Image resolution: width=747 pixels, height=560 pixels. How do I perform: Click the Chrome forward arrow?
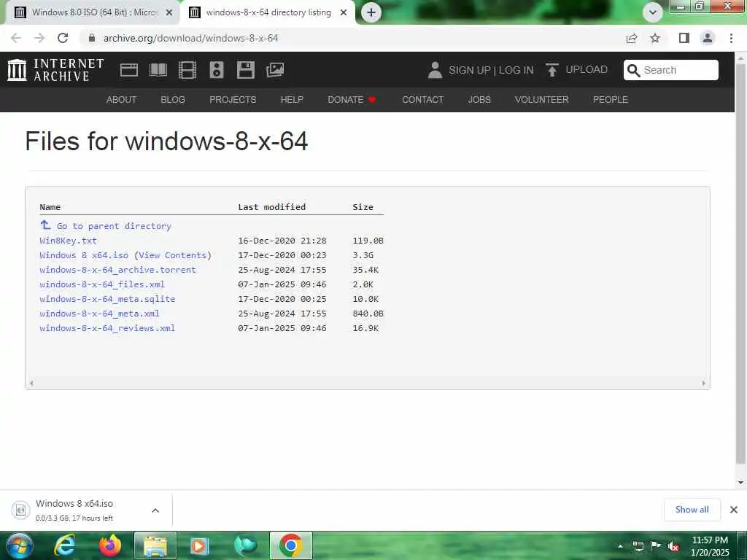[39, 38]
